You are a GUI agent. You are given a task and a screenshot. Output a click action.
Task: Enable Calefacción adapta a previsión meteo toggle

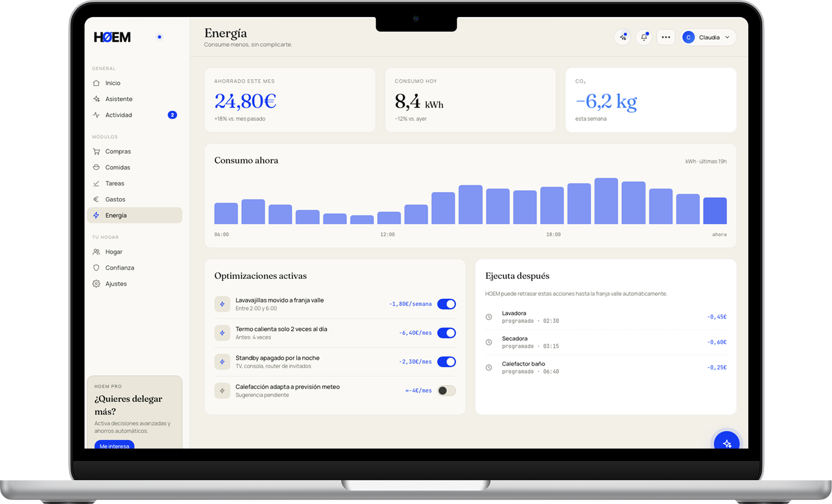[446, 390]
